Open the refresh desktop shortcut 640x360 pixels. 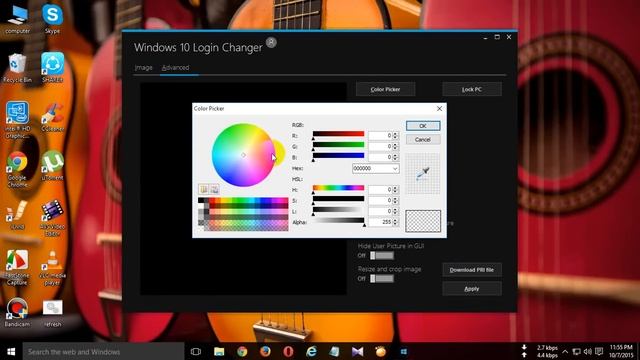[52, 313]
